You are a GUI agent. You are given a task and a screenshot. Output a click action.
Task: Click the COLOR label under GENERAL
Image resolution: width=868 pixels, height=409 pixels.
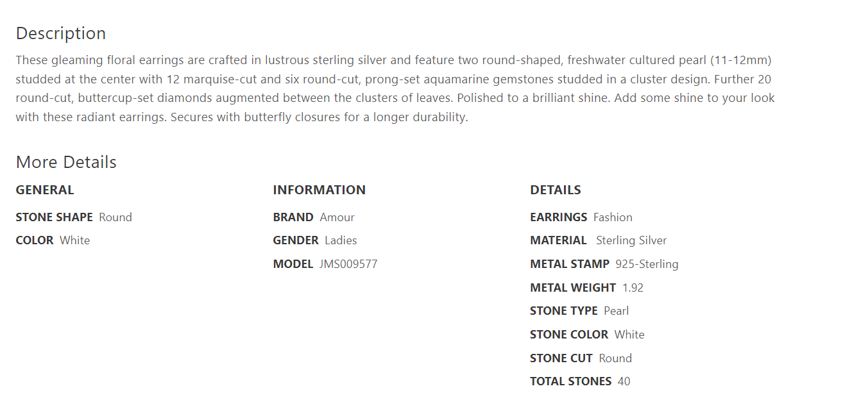[35, 240]
